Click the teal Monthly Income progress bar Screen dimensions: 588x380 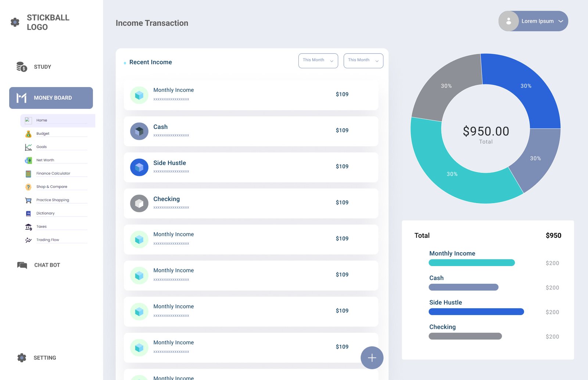472,263
